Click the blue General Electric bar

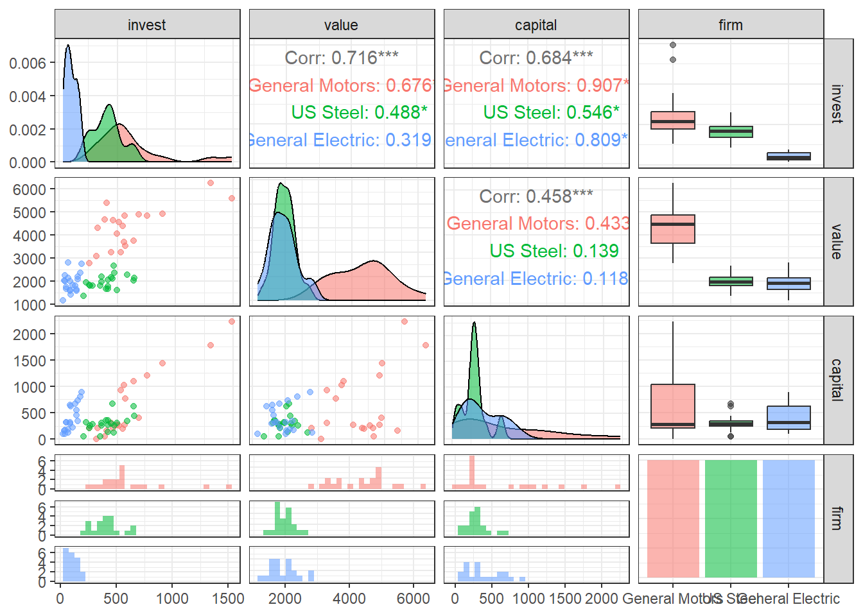point(789,518)
